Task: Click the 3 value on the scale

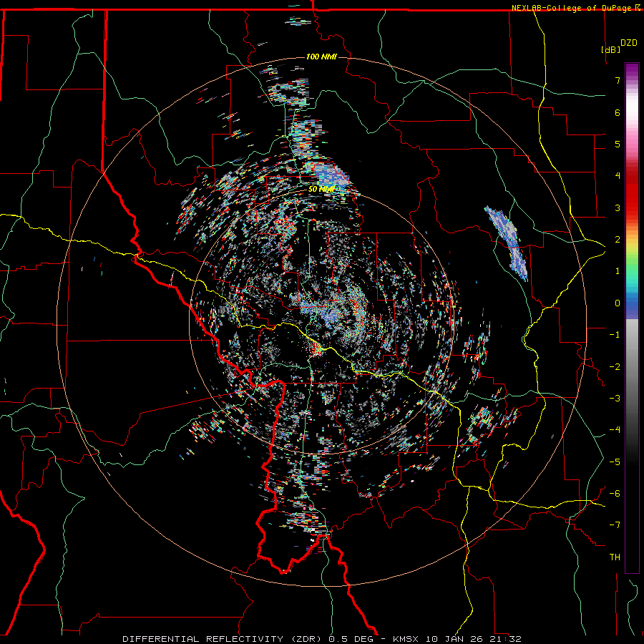Action: [x=618, y=208]
